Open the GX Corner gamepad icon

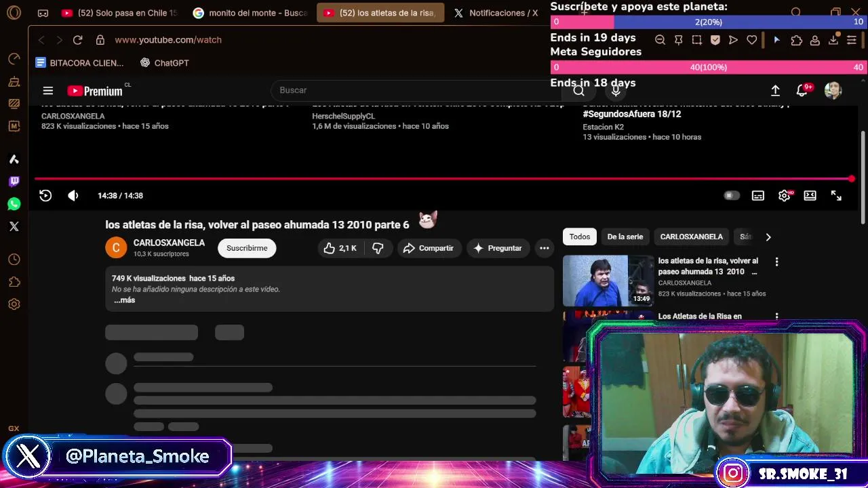pos(43,13)
